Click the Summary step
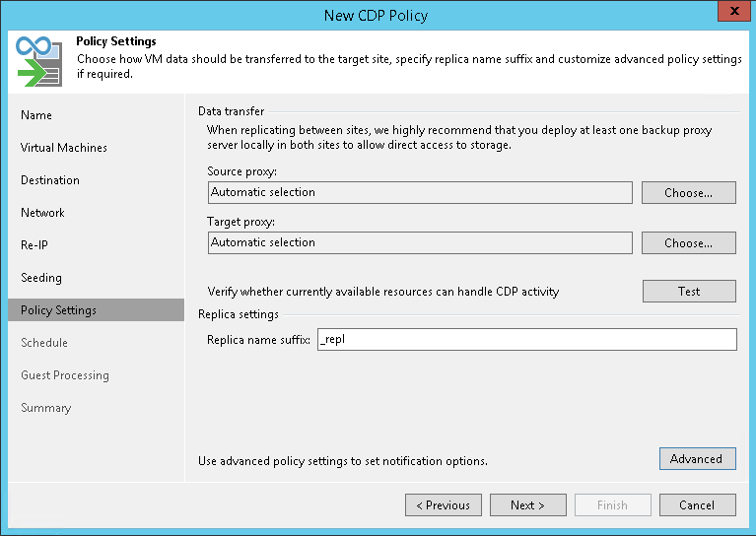756x536 pixels. pyautogui.click(x=46, y=408)
